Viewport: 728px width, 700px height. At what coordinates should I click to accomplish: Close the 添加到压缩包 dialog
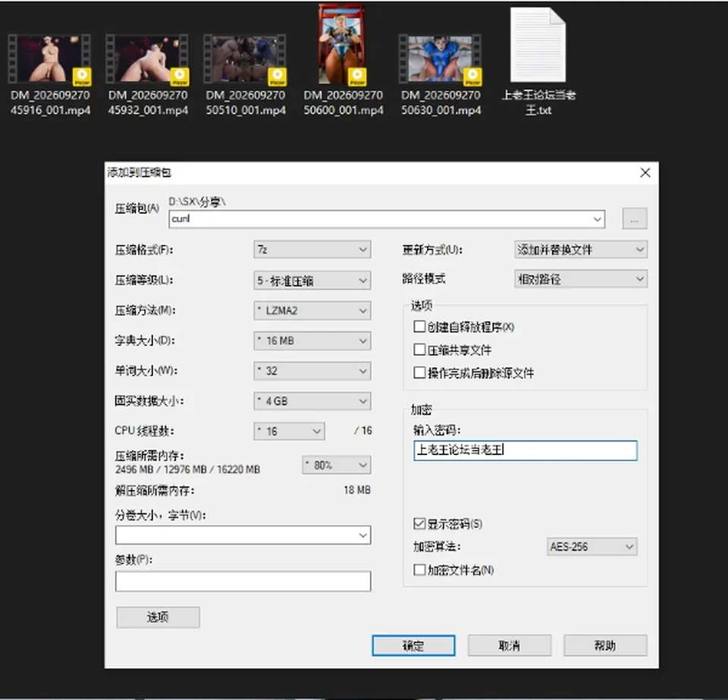pos(645,173)
